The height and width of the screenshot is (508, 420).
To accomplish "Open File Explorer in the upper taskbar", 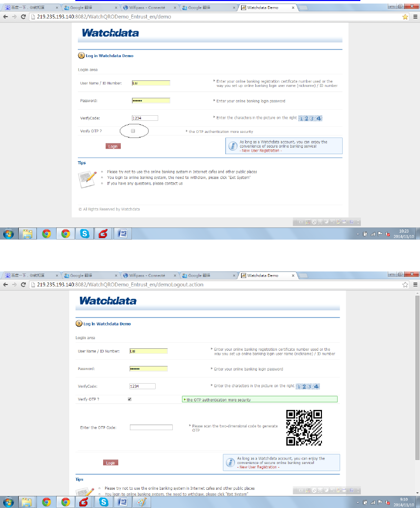I will (27, 234).
